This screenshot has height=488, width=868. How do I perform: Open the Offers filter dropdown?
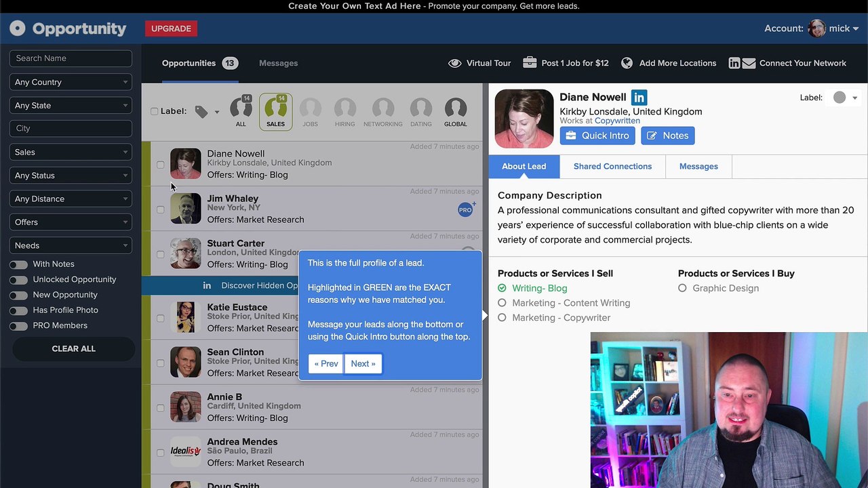pos(71,222)
